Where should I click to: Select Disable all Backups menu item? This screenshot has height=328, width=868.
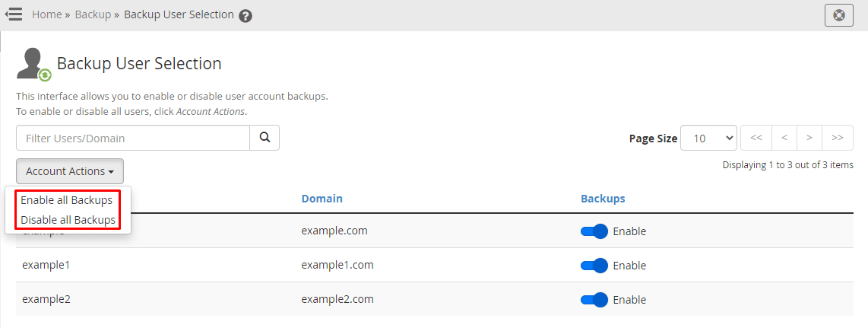68,220
